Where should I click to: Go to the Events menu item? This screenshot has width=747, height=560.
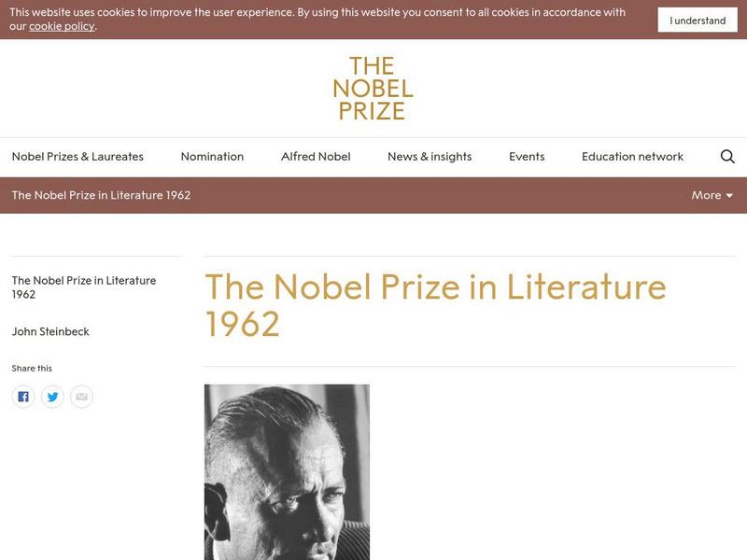pos(527,157)
